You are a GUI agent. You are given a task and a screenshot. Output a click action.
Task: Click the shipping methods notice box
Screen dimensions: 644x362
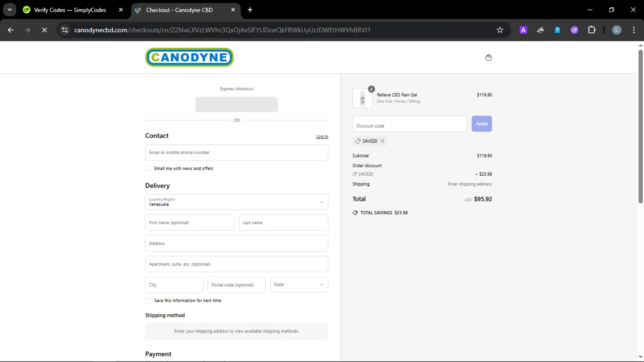(x=237, y=332)
